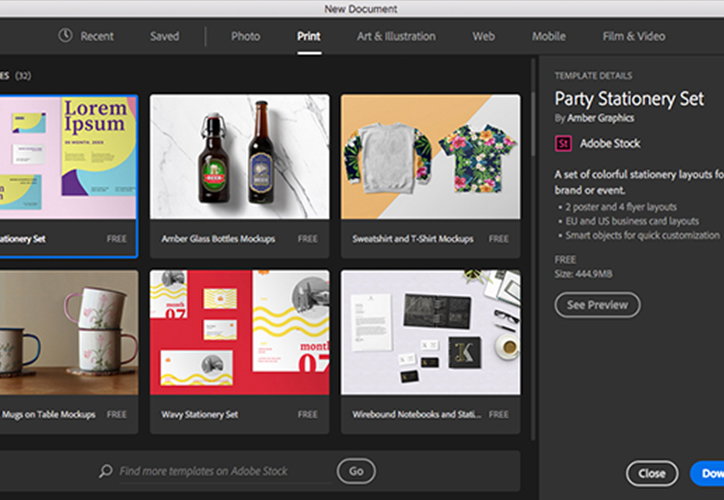Click the Adobe Stock label
Screen dimensions: 724x500
tap(610, 144)
